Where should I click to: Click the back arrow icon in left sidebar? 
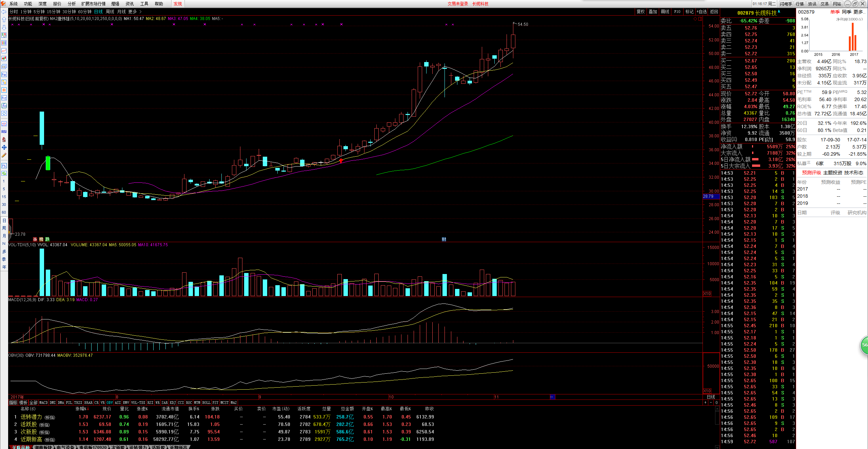point(4,12)
